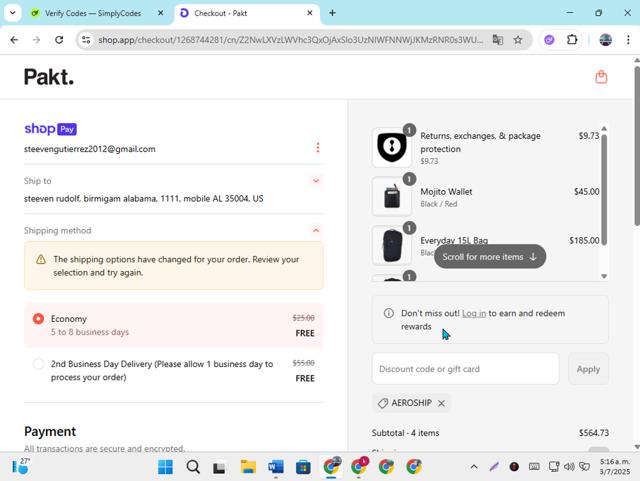Select the Economy shipping option
Screen dimensions: 640x481
(x=173, y=325)
